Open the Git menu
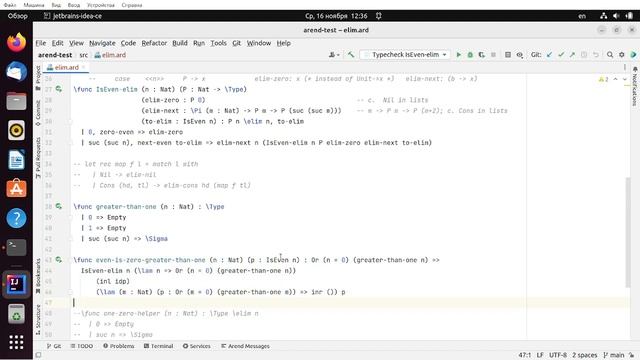This screenshot has width=640, height=360. 236,43
